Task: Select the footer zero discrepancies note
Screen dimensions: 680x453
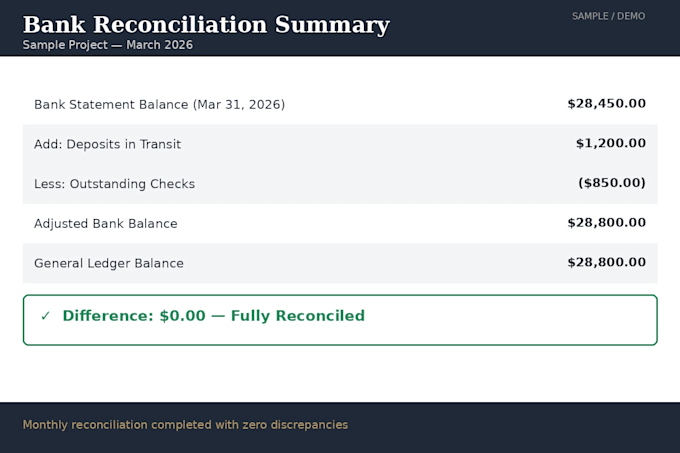Action: click(x=185, y=425)
